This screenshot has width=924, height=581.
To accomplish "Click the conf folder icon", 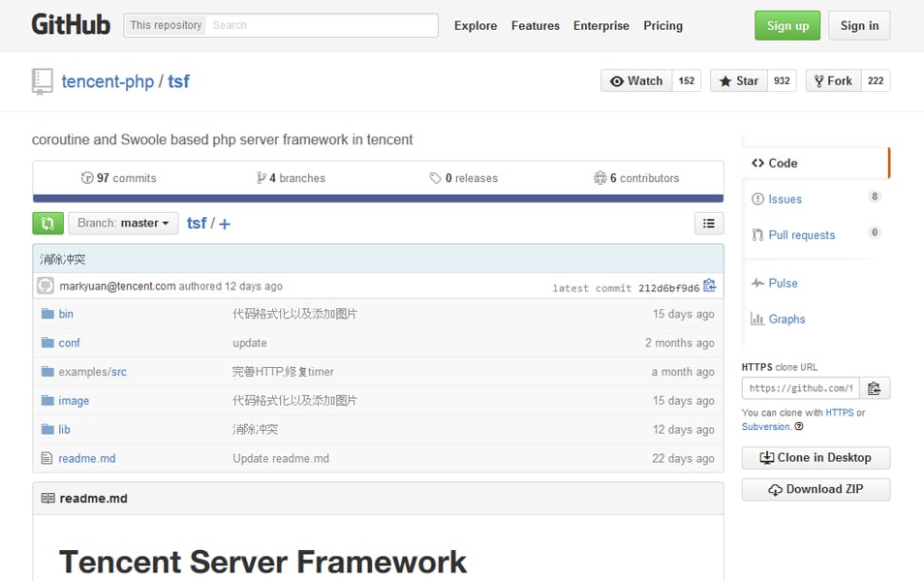I will pos(47,343).
